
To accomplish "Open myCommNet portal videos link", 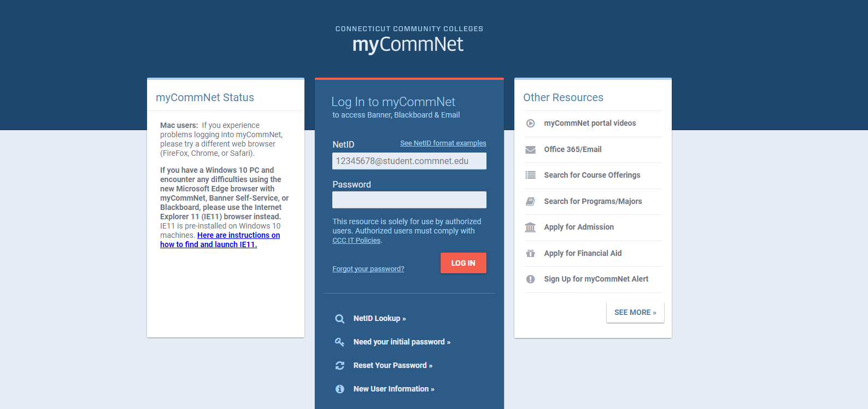I will (590, 124).
